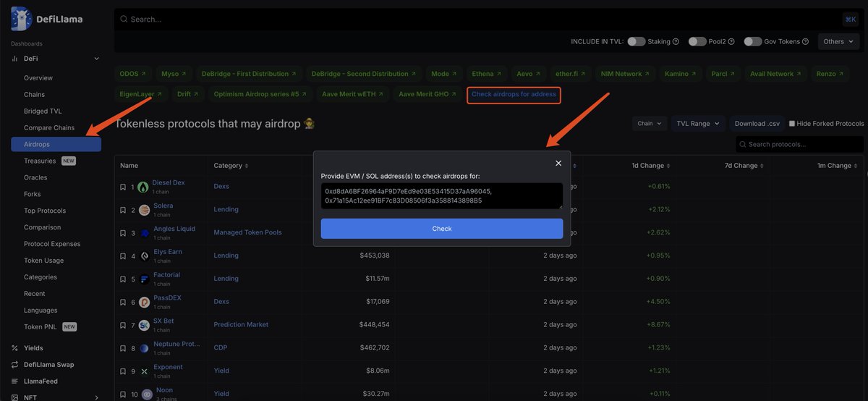
Task: Click the blue Check button
Action: click(442, 229)
